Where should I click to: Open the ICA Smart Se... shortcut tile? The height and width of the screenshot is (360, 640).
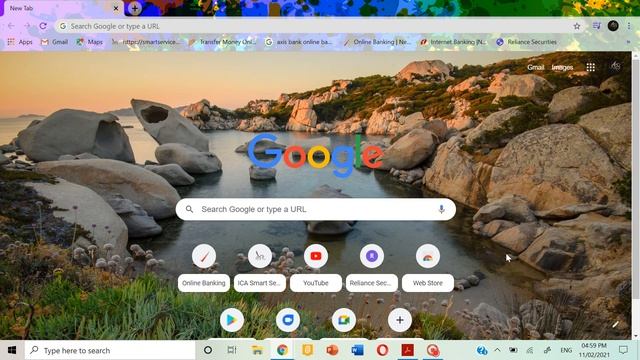[260, 267]
